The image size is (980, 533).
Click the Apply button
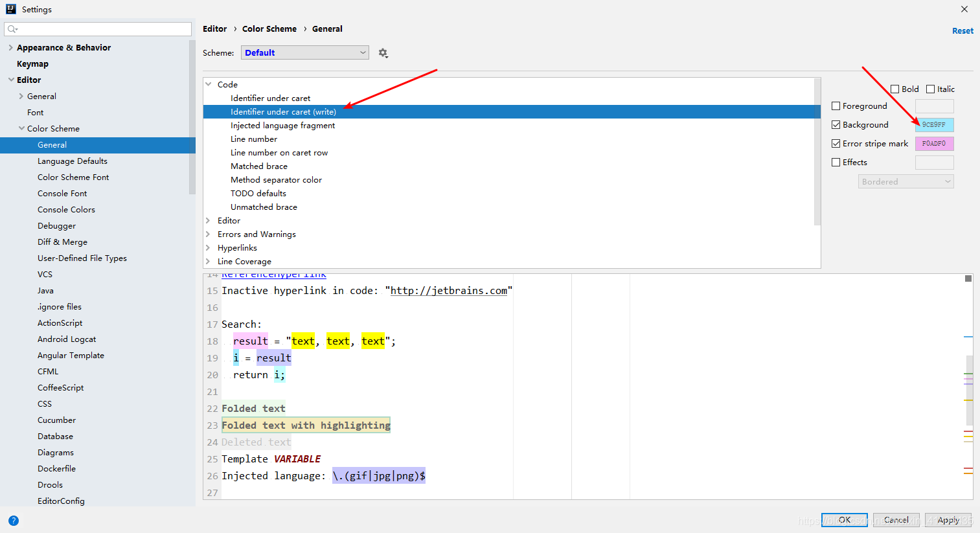pyautogui.click(x=948, y=520)
